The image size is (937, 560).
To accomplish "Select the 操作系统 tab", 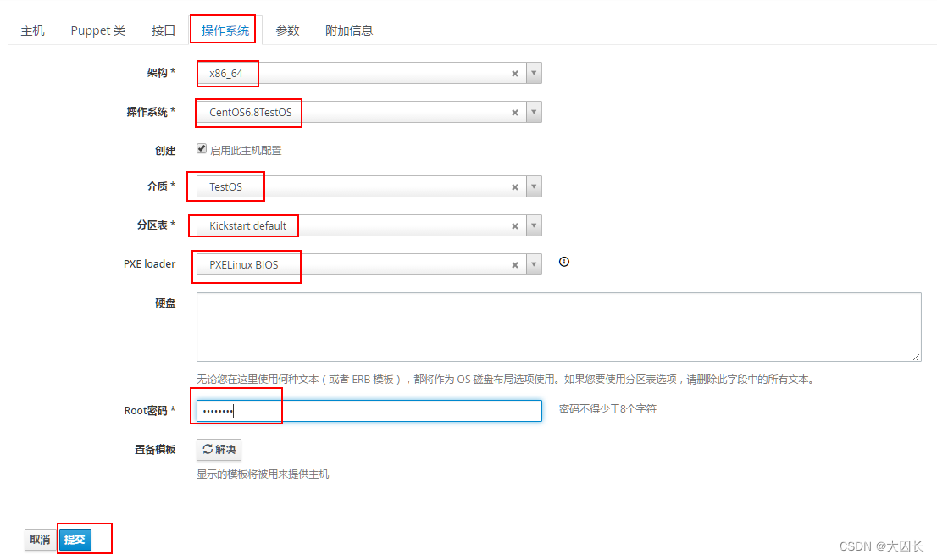I will (225, 30).
